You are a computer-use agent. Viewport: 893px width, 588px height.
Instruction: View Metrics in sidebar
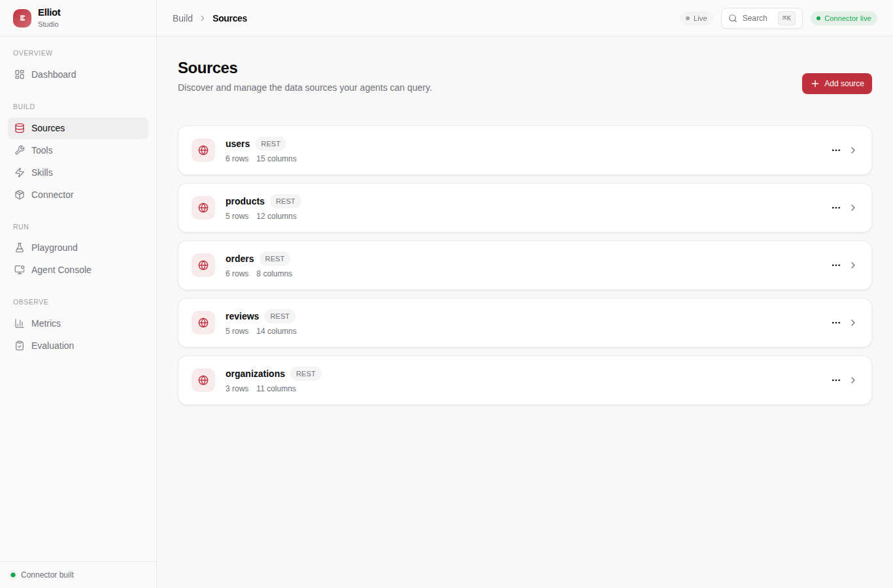pyautogui.click(x=78, y=323)
